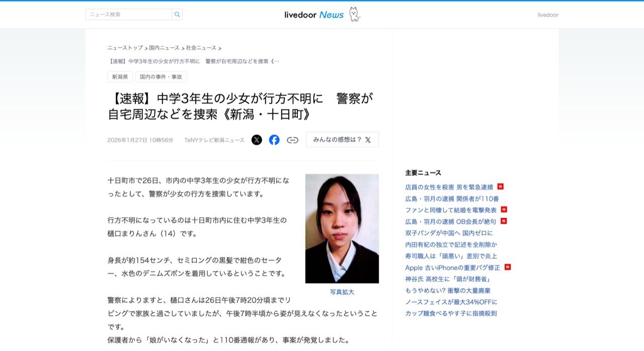644x351 pixels.
Task: Share article on X icon
Action: pyautogui.click(x=257, y=140)
